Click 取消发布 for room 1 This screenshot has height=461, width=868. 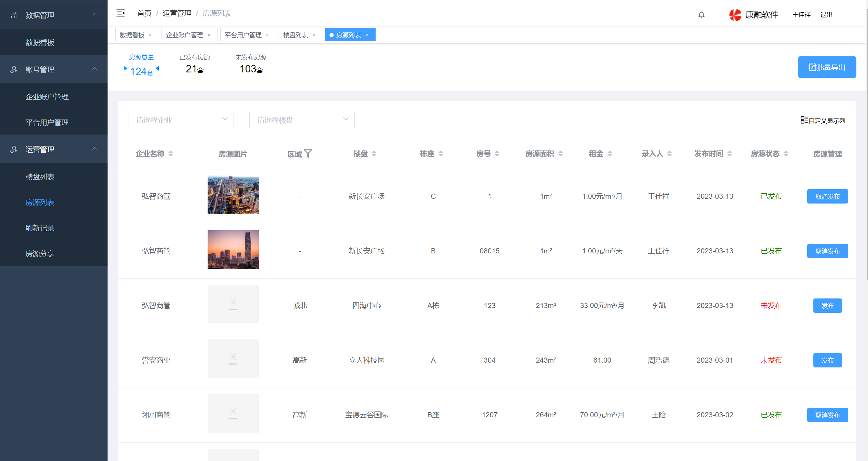[827, 196]
